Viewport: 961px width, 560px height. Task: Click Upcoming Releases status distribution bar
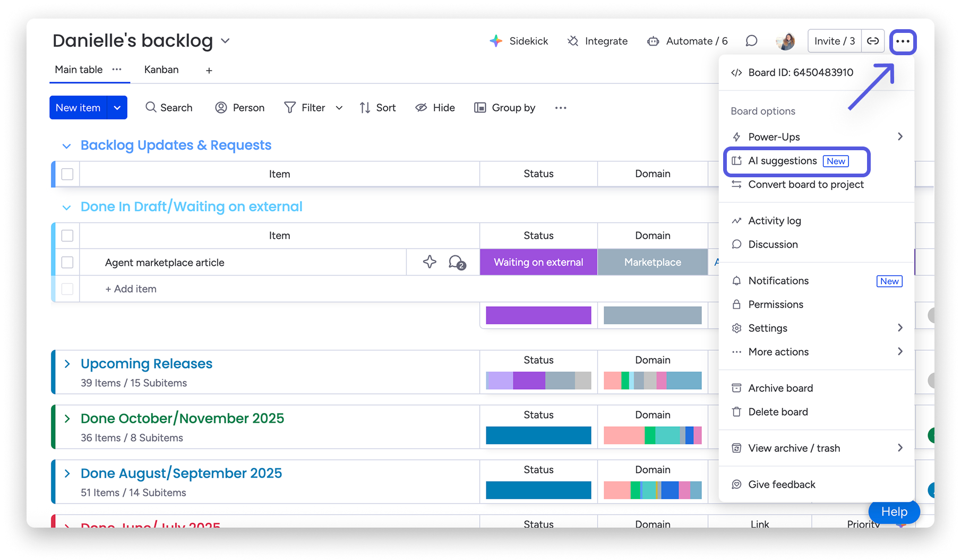[x=538, y=381]
